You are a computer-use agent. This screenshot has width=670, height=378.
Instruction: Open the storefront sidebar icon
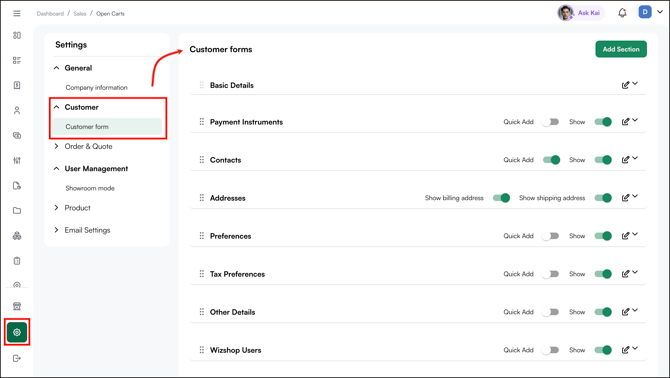tap(17, 306)
